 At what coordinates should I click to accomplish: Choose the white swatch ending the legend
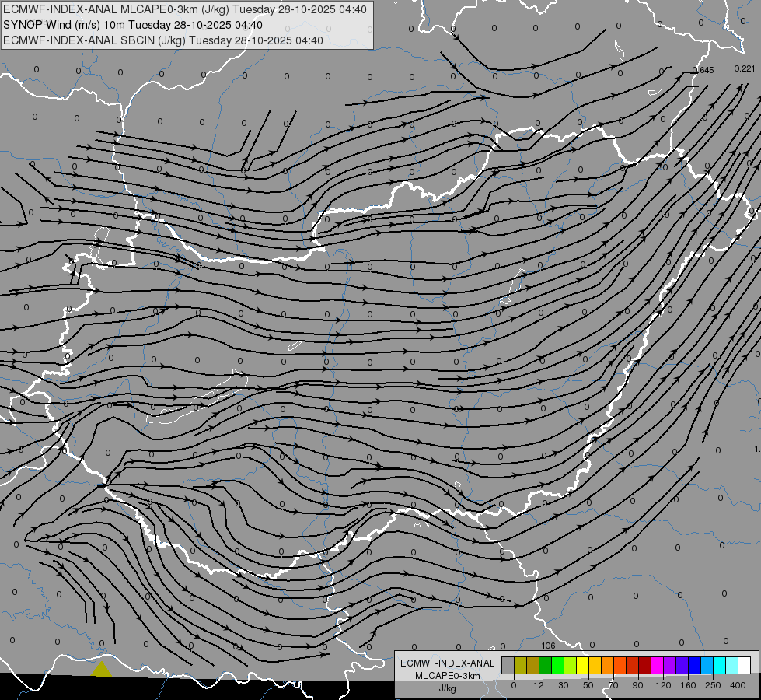(745, 665)
